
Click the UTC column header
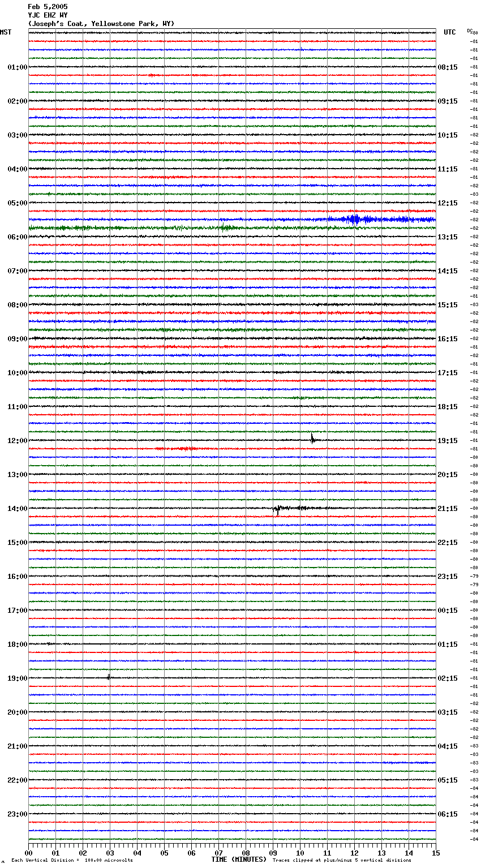tap(450, 32)
